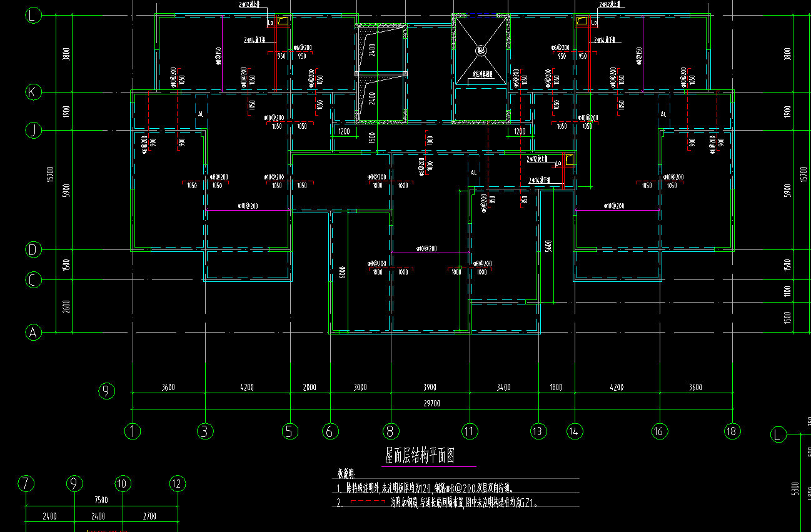The image size is (811, 532).
Task: Select the elevator shaft cross symbol
Action: 481,51
